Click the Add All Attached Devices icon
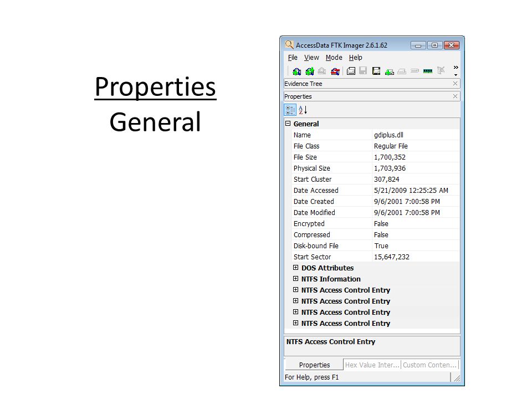Screen dimensions: 532x399 (309, 71)
